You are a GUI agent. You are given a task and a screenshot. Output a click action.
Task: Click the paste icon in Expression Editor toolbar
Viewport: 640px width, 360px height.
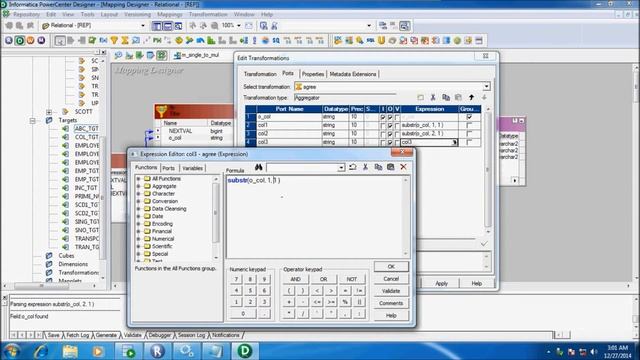pyautogui.click(x=391, y=167)
